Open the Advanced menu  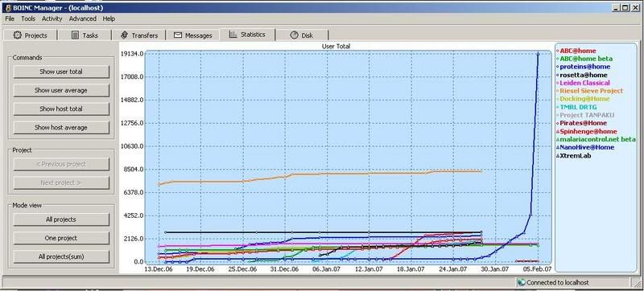[83, 18]
